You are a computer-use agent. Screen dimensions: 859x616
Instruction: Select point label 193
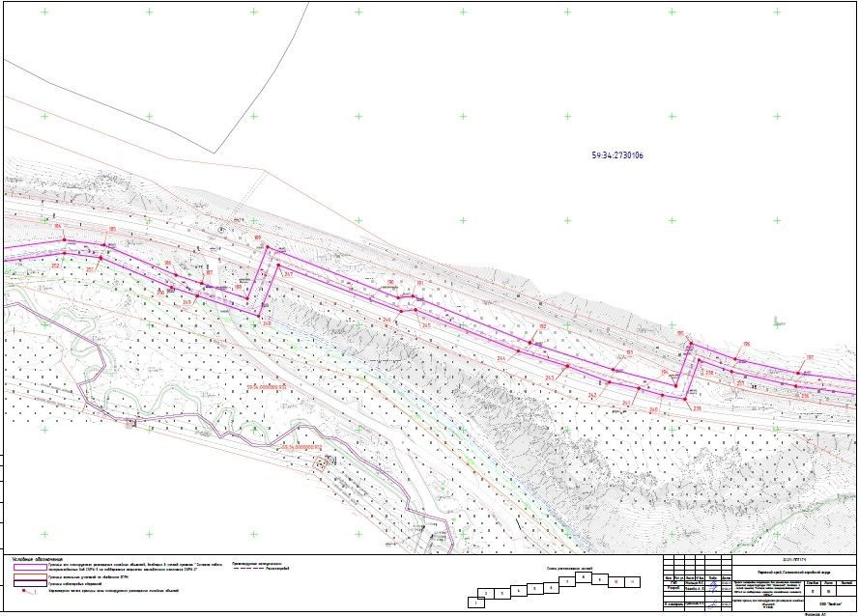[x=629, y=352]
